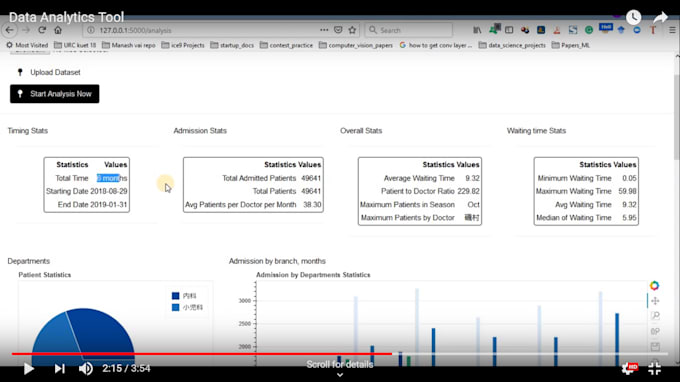Go back to previous browser page

coord(10,30)
